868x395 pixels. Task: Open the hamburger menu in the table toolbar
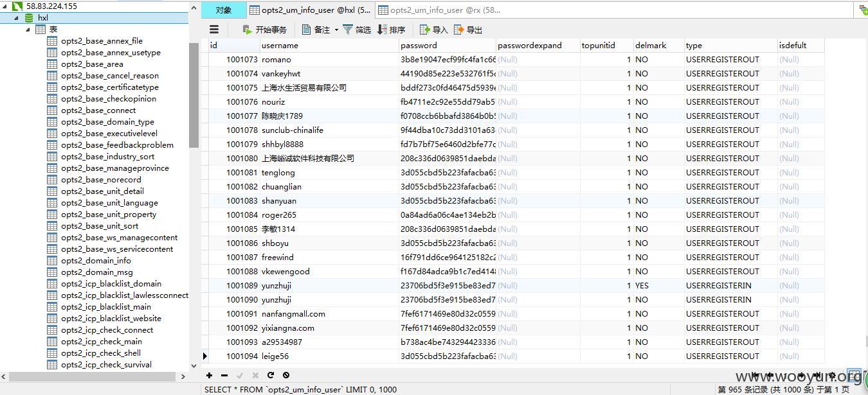[x=214, y=30]
